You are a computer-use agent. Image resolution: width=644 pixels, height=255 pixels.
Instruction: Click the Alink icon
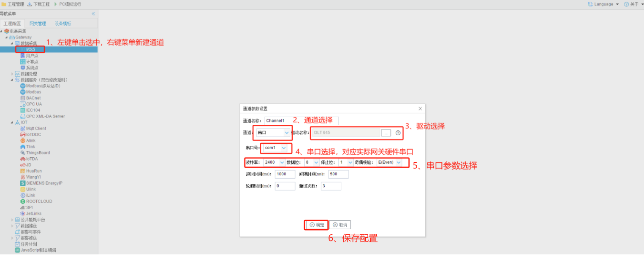pos(23,141)
